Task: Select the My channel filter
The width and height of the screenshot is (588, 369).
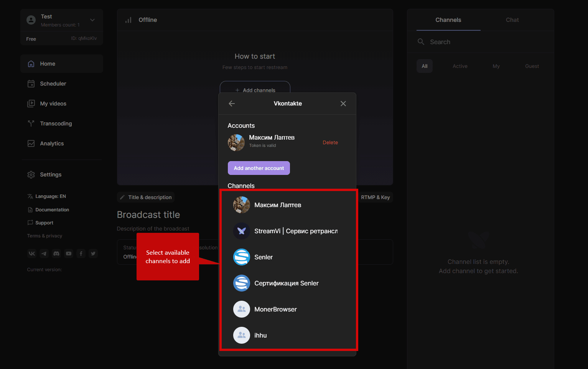Action: [496, 66]
